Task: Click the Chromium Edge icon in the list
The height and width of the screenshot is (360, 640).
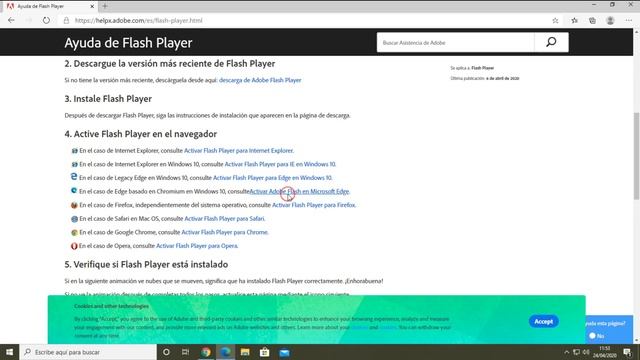Action: coord(74,191)
